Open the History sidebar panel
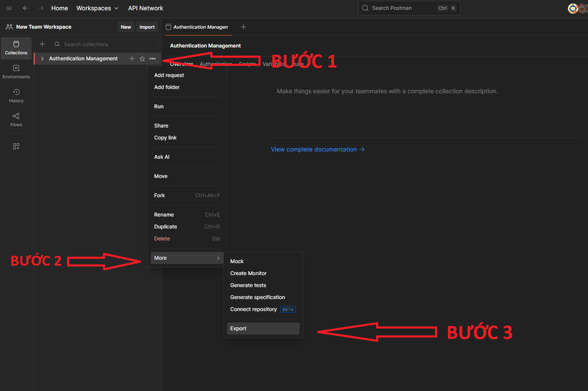Viewport: 588px width, 391px height. (x=16, y=96)
